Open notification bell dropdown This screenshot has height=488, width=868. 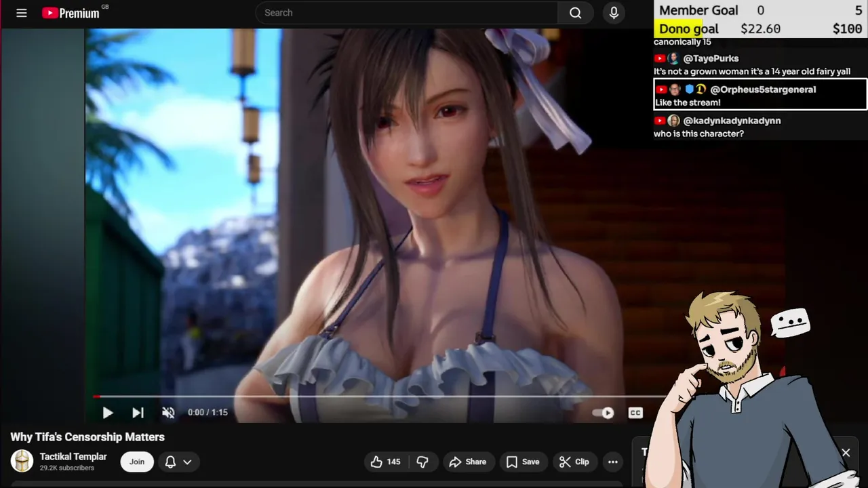[178, 462]
